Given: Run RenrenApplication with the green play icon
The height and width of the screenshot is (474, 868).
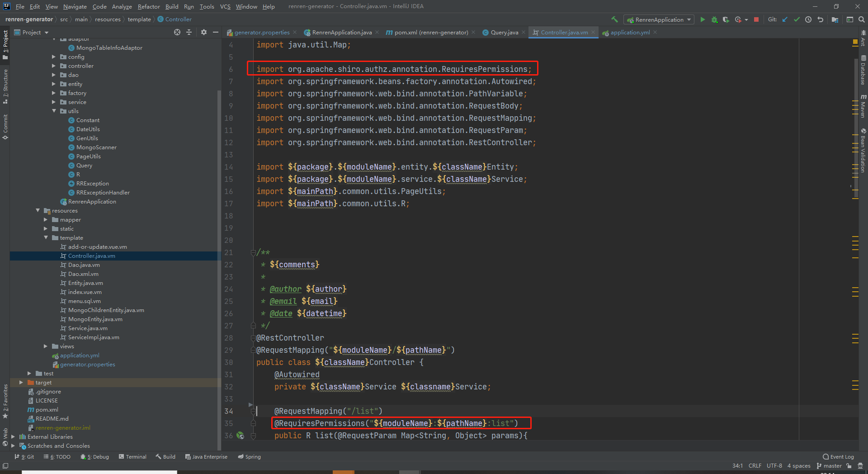Looking at the screenshot, I should [703, 19].
